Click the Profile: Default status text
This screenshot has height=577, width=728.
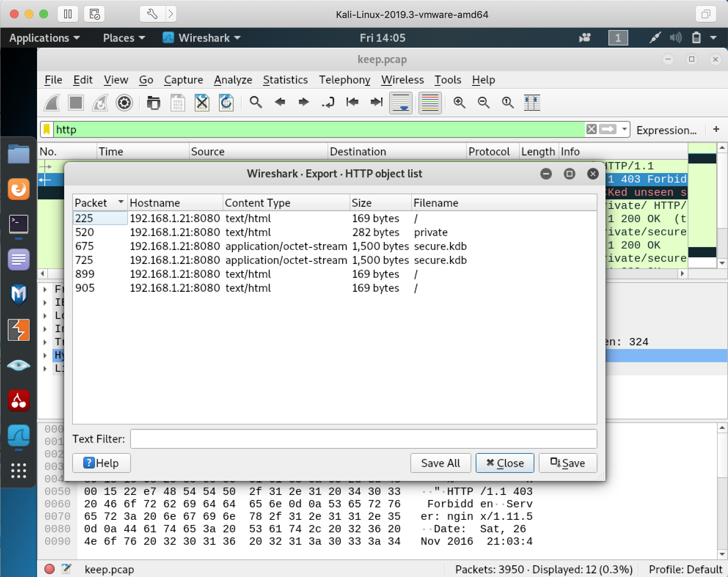tap(685, 569)
